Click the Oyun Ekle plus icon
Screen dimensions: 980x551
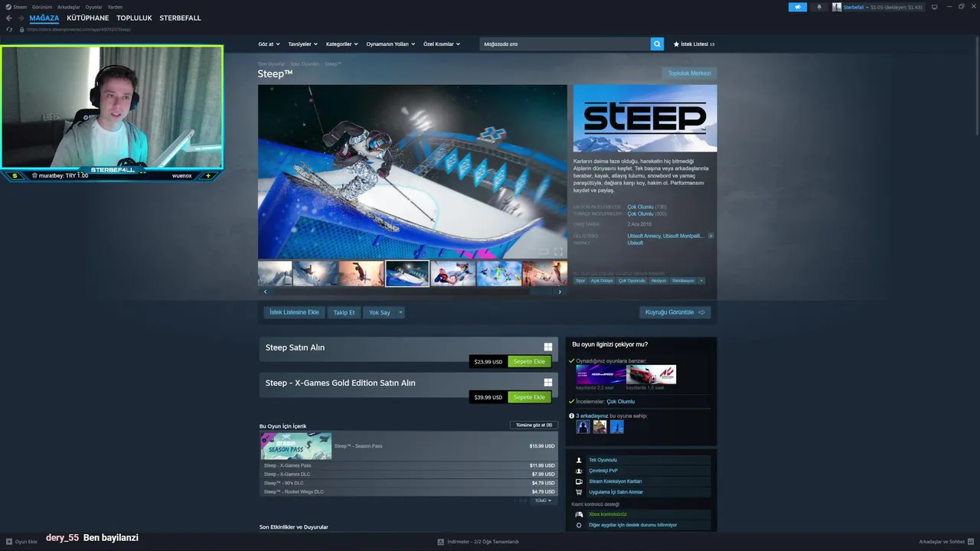(x=9, y=542)
